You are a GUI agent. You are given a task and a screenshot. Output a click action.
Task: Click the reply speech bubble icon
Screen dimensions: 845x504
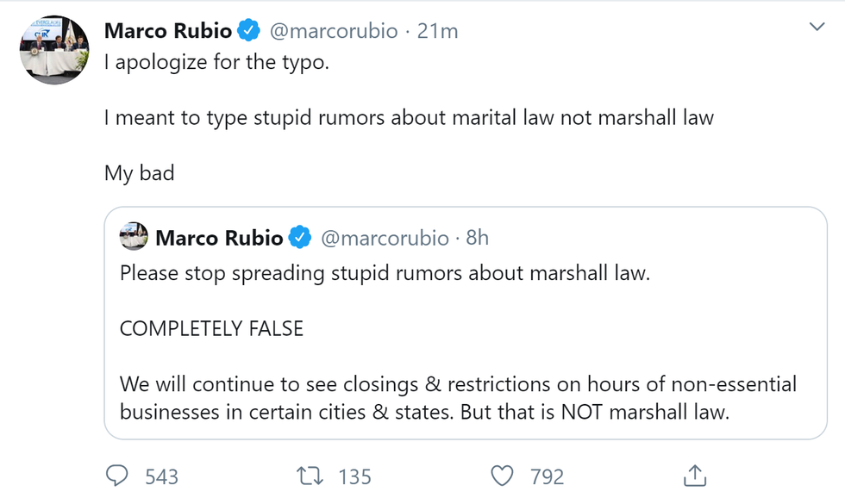point(117,476)
